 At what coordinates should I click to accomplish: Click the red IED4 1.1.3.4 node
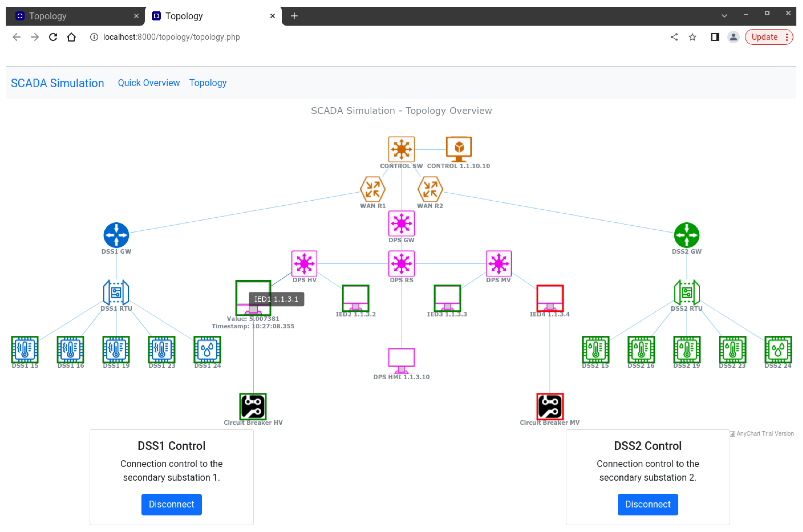pos(550,298)
